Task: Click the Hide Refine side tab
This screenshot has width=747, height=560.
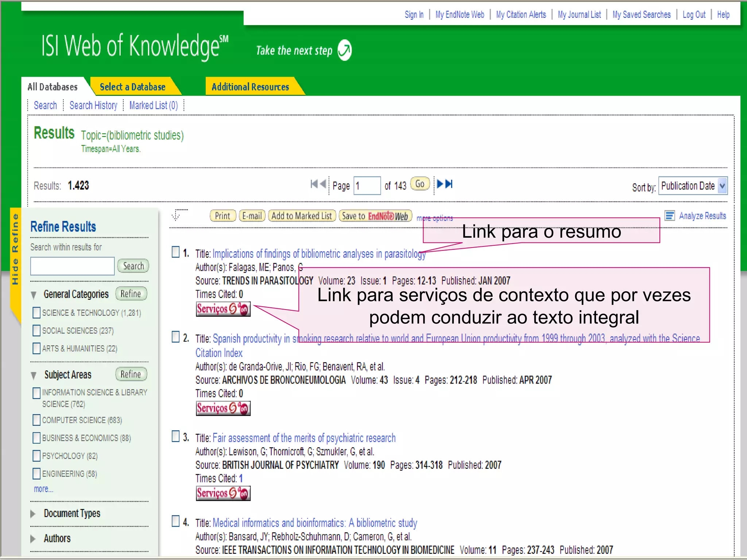Action: click(15, 250)
